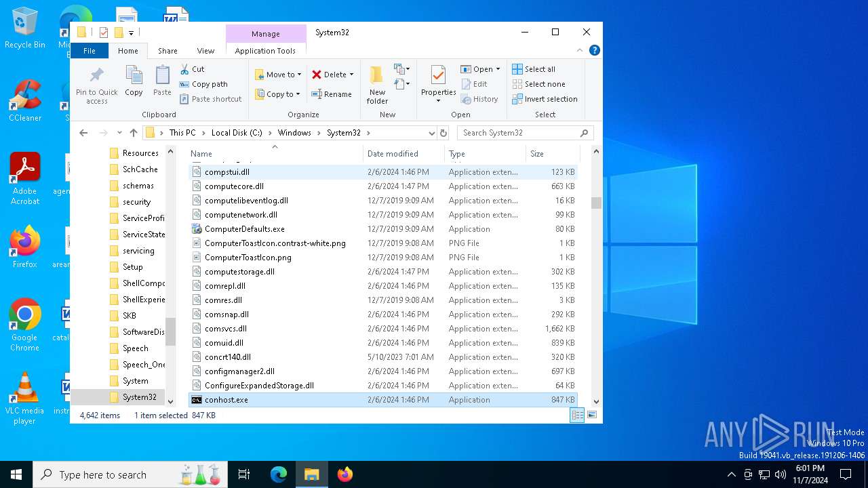Click the Edit button in Open group
The height and width of the screenshot is (488, 868).
[474, 84]
